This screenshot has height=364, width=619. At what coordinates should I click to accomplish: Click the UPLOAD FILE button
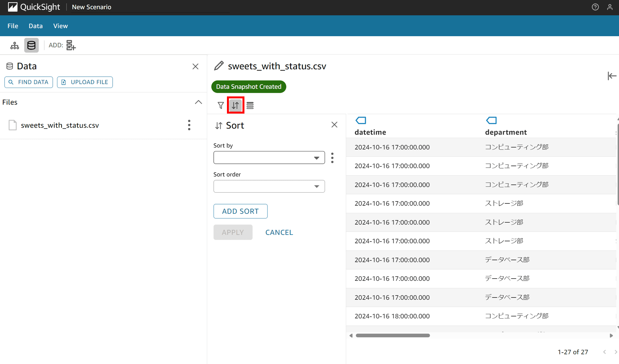85,82
